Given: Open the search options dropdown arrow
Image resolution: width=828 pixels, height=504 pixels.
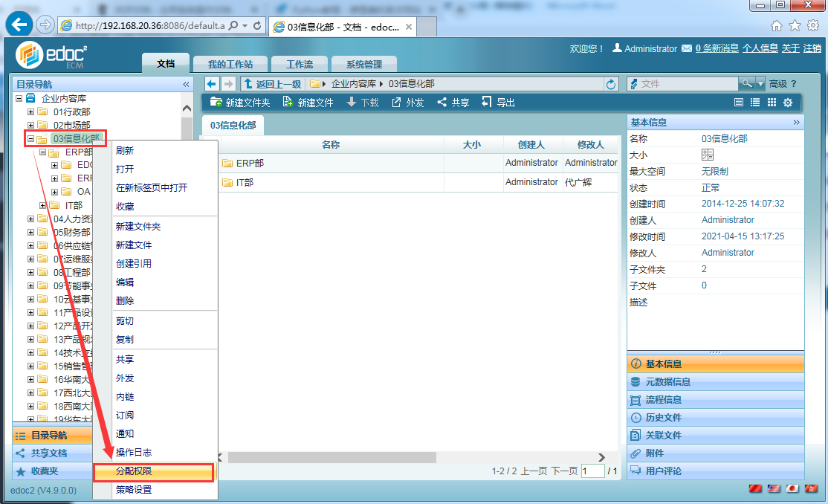Looking at the screenshot, I should click(760, 84).
